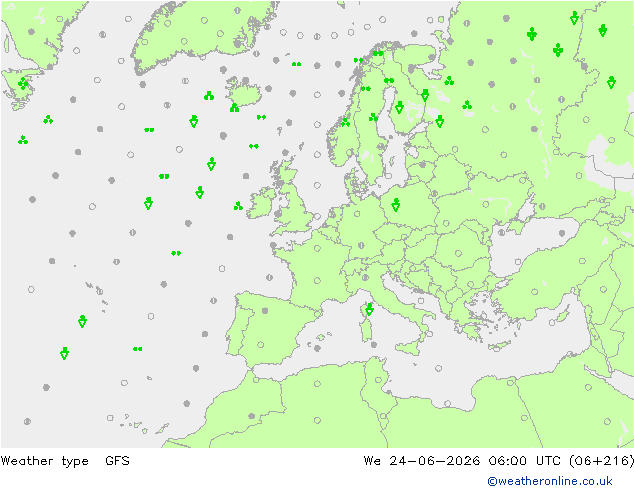Click the gray filled cloud dot over central Spain
634x490 pixels.
tap(265, 310)
